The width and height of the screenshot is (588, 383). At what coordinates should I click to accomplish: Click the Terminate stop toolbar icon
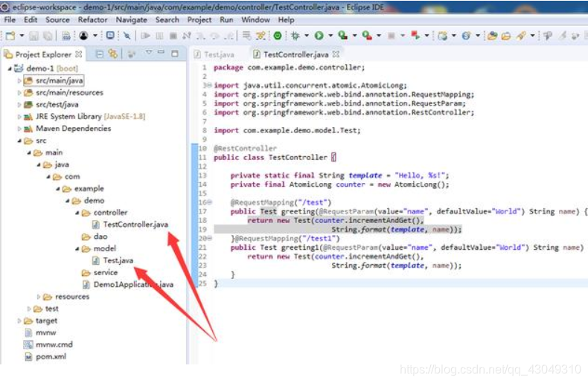tap(173, 36)
